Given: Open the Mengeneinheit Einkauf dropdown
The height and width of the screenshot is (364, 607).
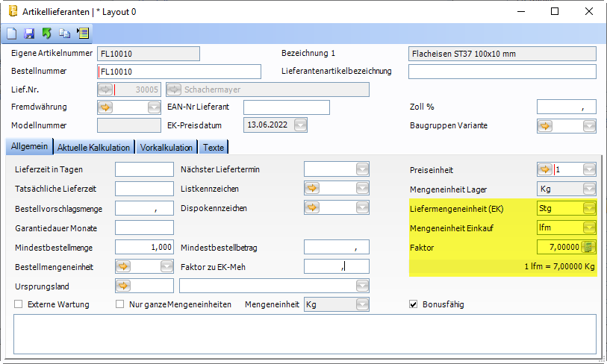Looking at the screenshot, I should pos(589,228).
